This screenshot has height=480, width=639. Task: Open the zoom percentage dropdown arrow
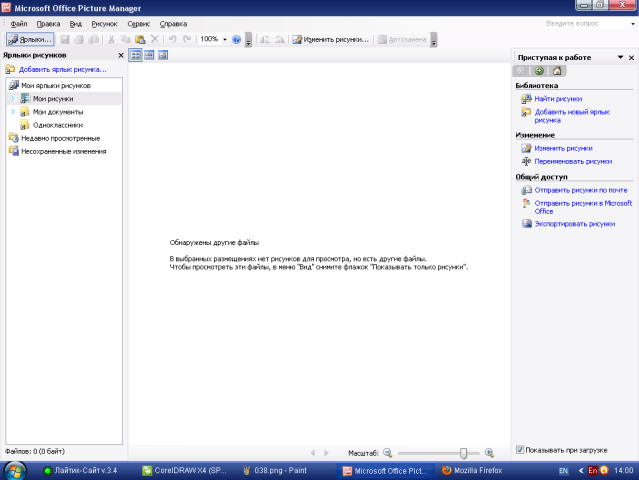pos(225,40)
